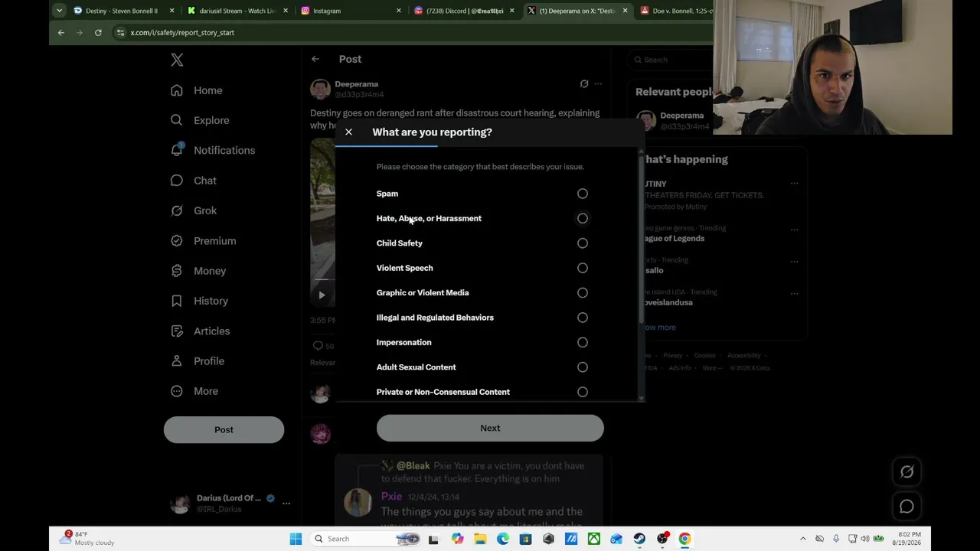Image resolution: width=980 pixels, height=551 pixels.
Task: Open the Xbox app from the taskbar
Action: pyautogui.click(x=594, y=539)
